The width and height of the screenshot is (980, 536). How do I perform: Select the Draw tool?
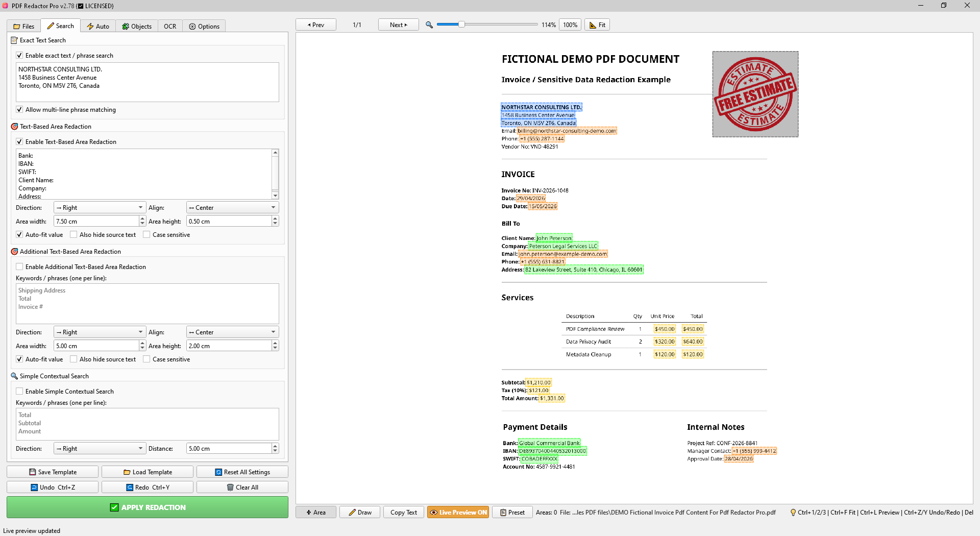pyautogui.click(x=360, y=513)
